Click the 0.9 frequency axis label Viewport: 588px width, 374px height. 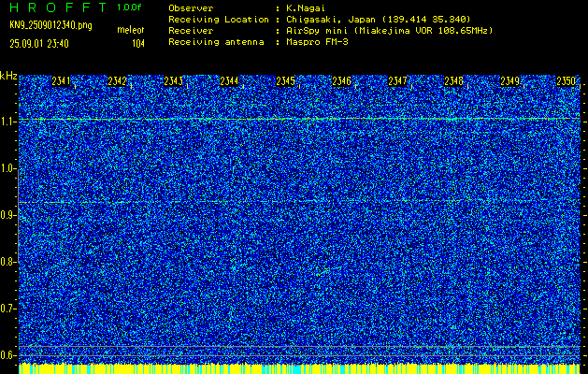tap(7, 215)
